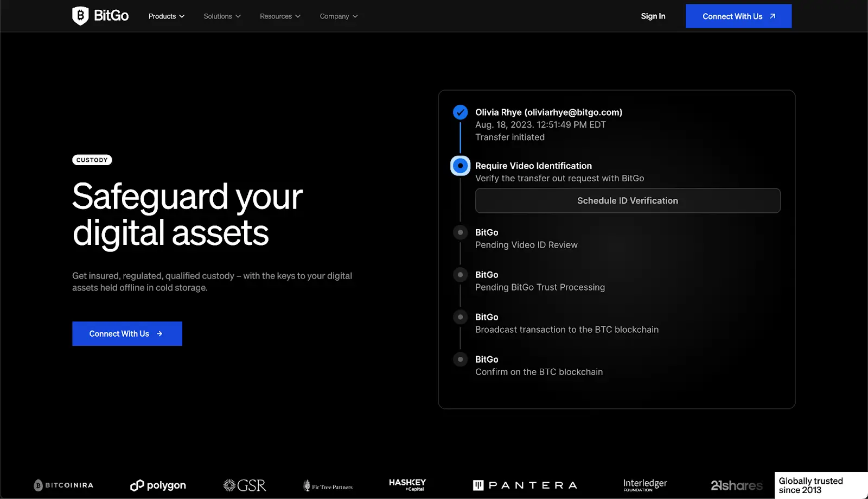Click the hero Connect With Us button
This screenshot has height=499, width=868.
pyautogui.click(x=127, y=333)
